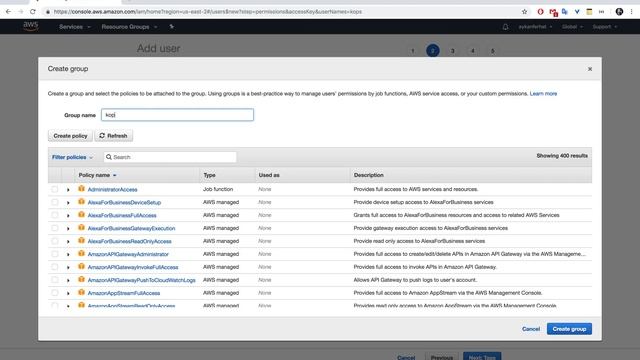Open the account user menu in navbar
Screen dimensions: 640x360
[535, 27]
